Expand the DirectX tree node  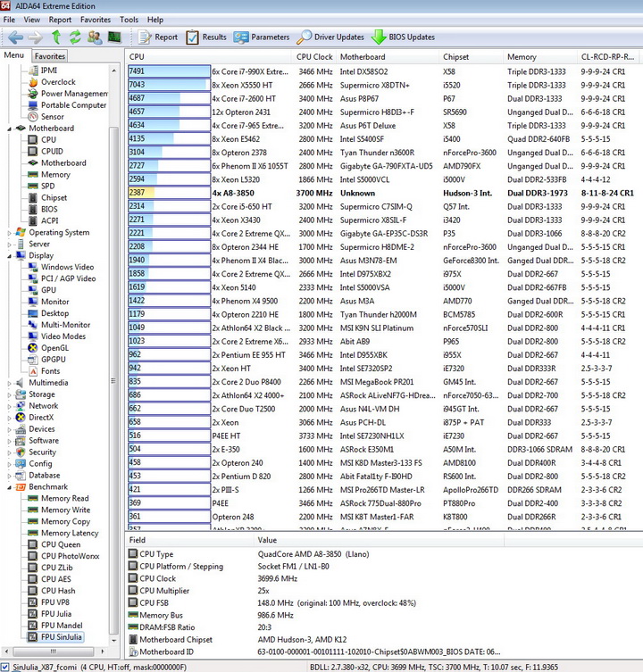[10, 418]
